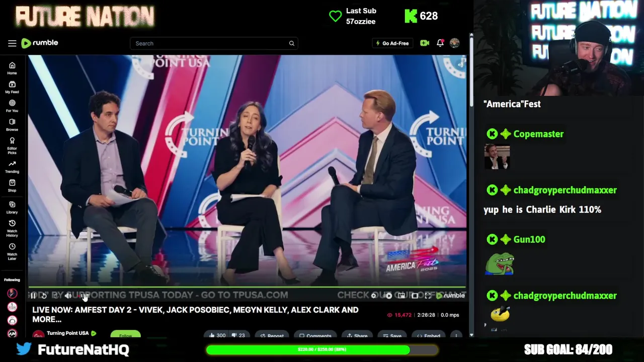Open Browse in the sidebar
Screen dimensions: 644x362
click(12, 125)
